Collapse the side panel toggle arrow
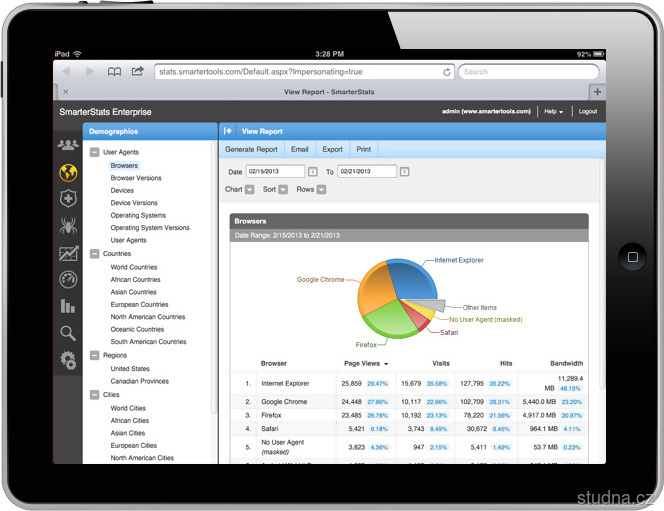664x511 pixels. [x=227, y=131]
